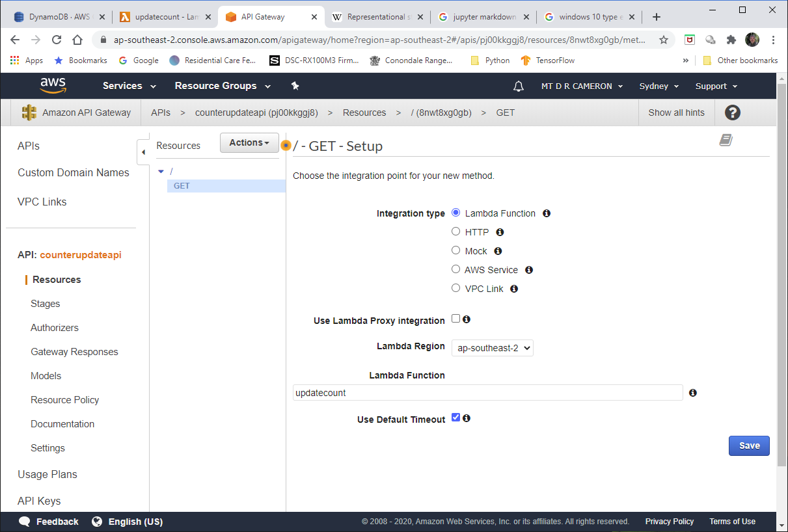Screen dimensions: 788x532
Task: Expand the Services menu
Action: (129, 86)
